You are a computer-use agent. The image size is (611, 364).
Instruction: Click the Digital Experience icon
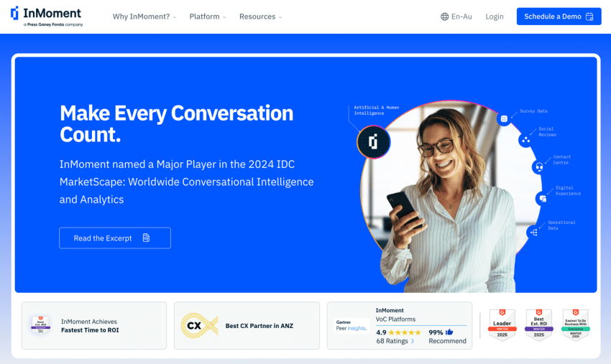pos(543,199)
